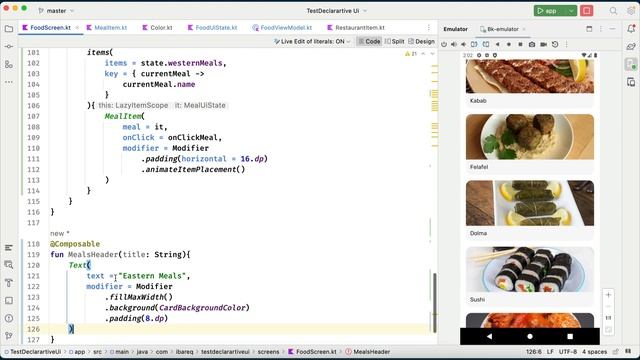Open the Gradle tool window icon

point(631,47)
